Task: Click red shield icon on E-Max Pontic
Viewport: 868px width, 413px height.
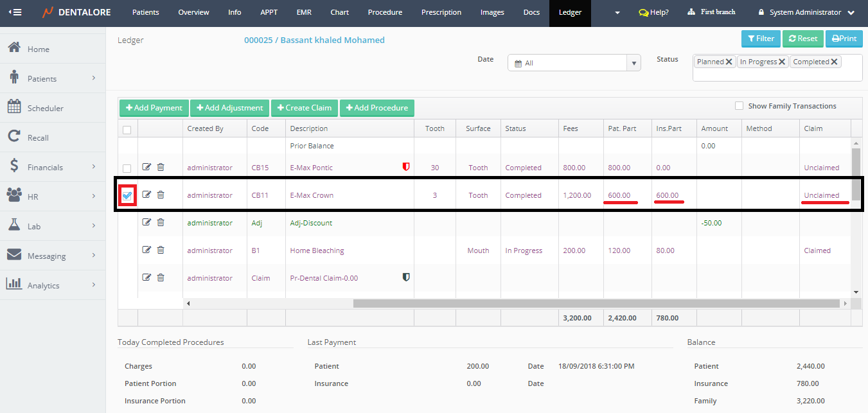Action: pyautogui.click(x=405, y=167)
